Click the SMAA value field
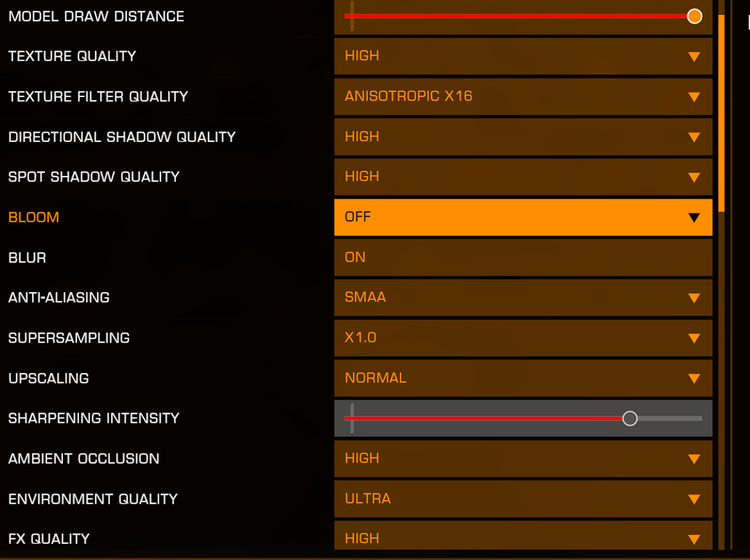 coord(523,298)
